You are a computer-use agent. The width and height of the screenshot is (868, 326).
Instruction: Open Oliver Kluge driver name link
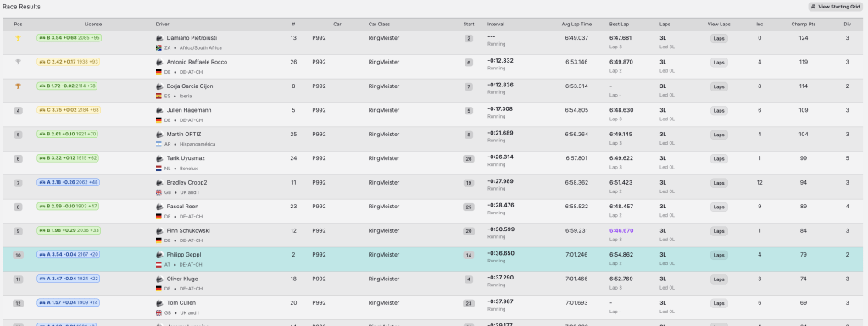tap(182, 279)
